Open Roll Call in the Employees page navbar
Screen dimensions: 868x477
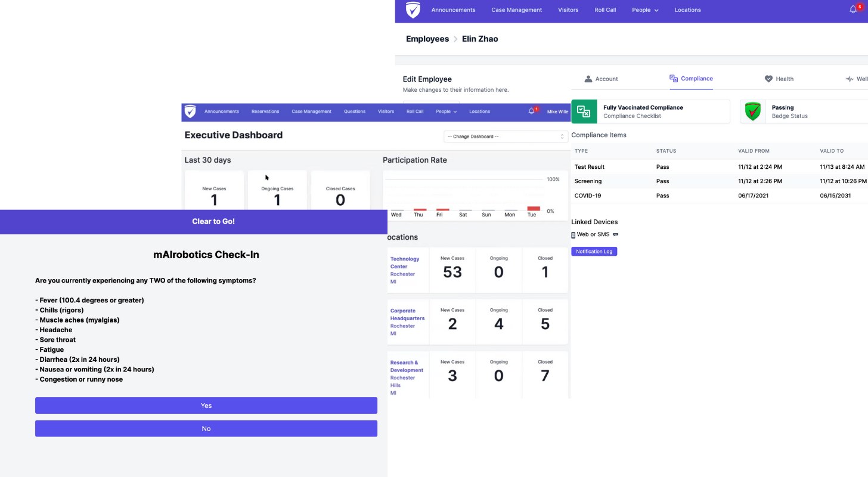point(605,10)
